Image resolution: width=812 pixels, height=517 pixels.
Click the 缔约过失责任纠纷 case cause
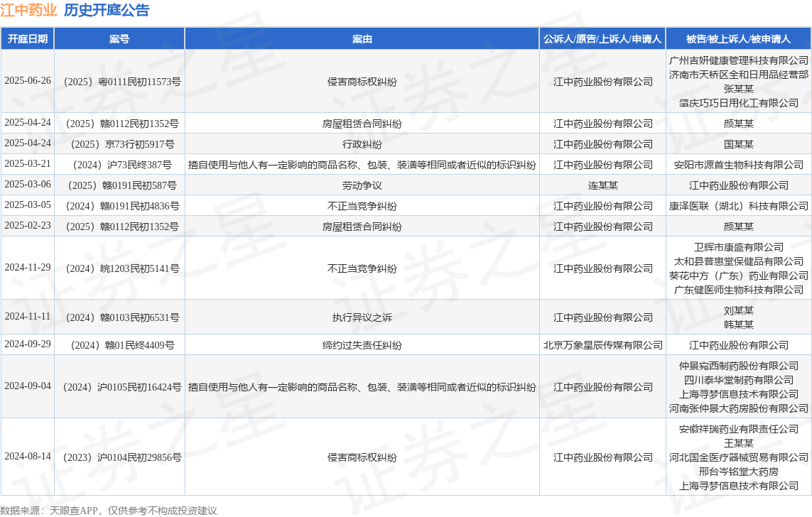point(362,345)
